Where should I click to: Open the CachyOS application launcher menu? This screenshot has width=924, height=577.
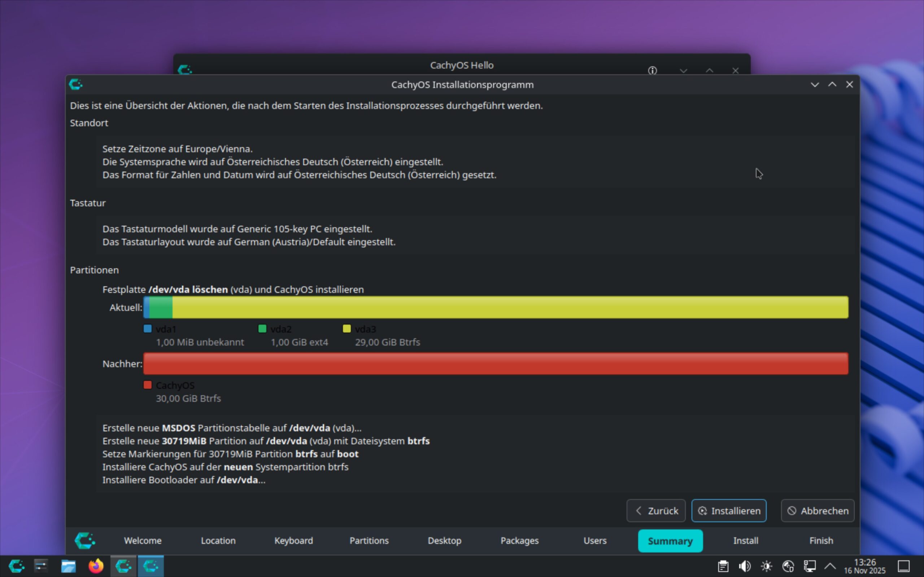[x=16, y=566]
